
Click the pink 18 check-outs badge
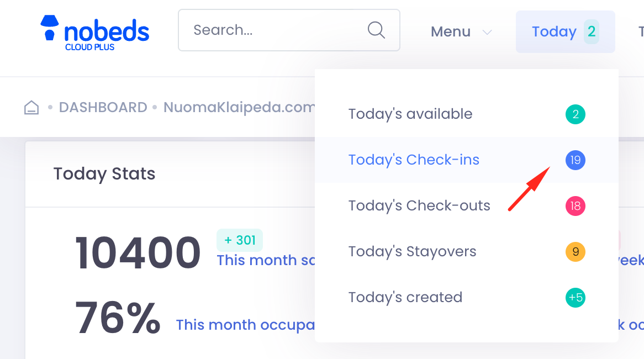coord(575,206)
